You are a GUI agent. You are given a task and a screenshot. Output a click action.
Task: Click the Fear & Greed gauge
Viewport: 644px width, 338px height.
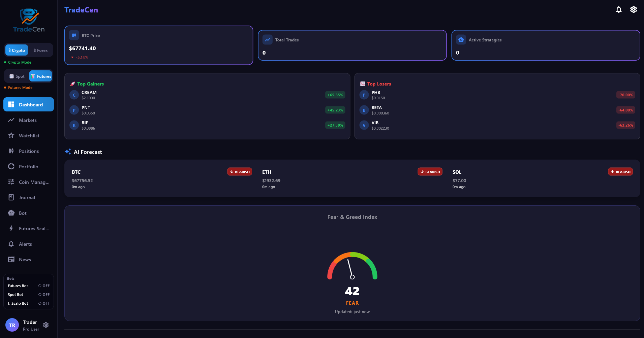tap(352, 266)
